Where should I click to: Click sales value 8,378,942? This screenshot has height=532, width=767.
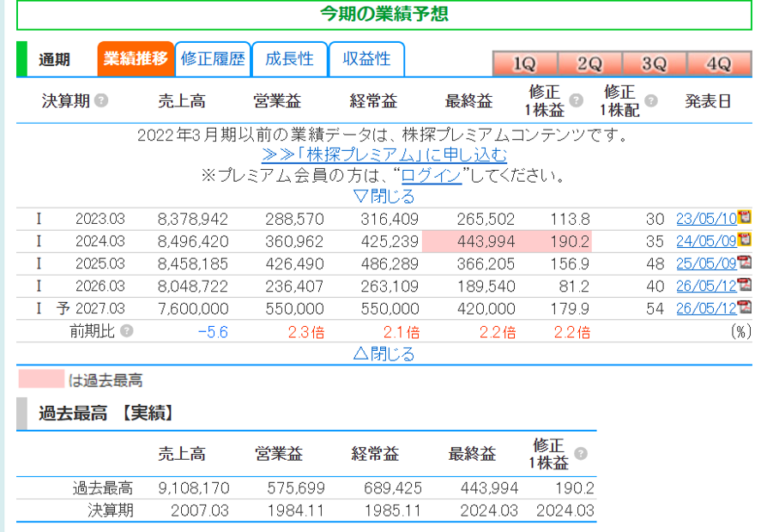[193, 220]
